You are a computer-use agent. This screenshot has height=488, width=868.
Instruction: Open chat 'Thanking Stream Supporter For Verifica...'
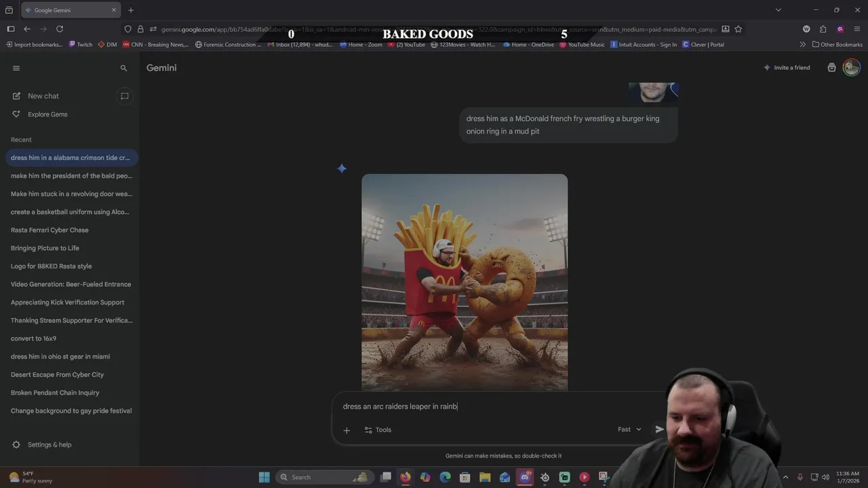[71, 321]
